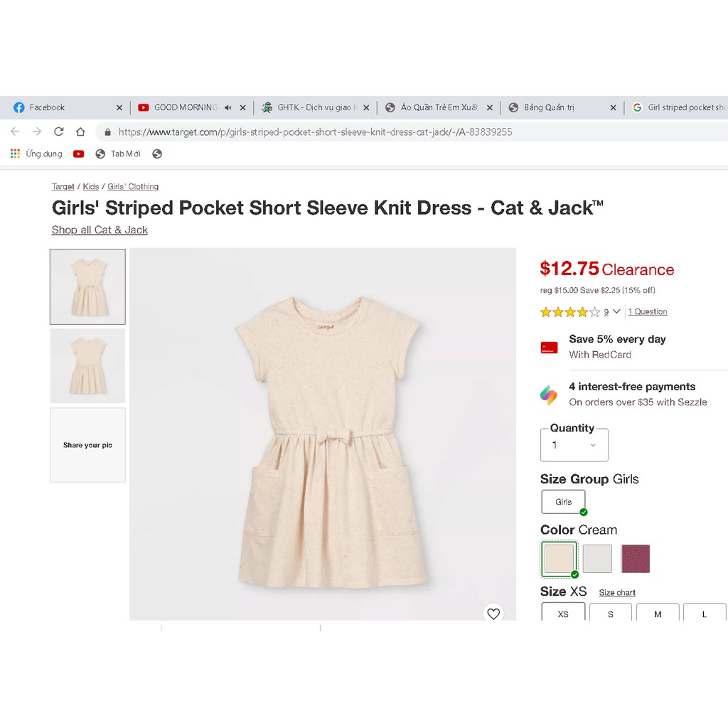The image size is (728, 728).
Task: Click the RedCard icon
Action: 550,347
